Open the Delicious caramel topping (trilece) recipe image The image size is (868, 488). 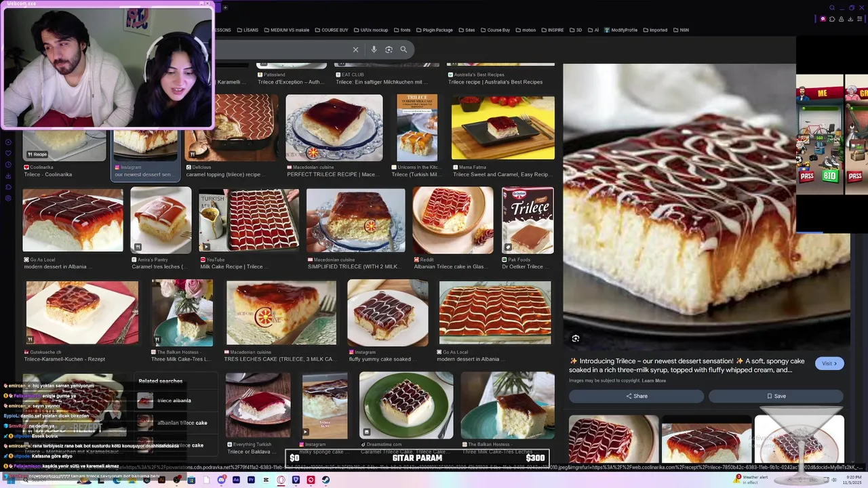(231, 128)
